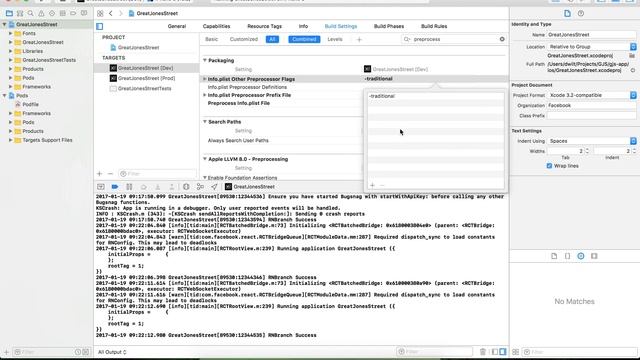This screenshot has width=640, height=360.
Task: Switch to Combined view
Action: (x=304, y=39)
